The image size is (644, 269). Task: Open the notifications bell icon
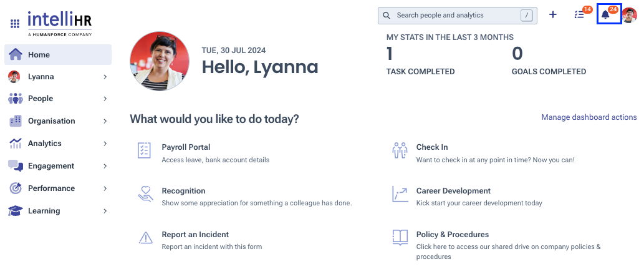[x=605, y=15]
